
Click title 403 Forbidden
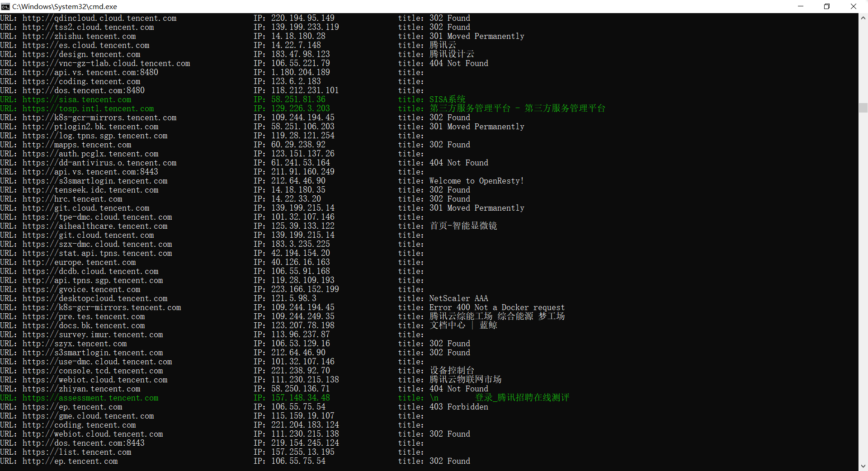459,407
